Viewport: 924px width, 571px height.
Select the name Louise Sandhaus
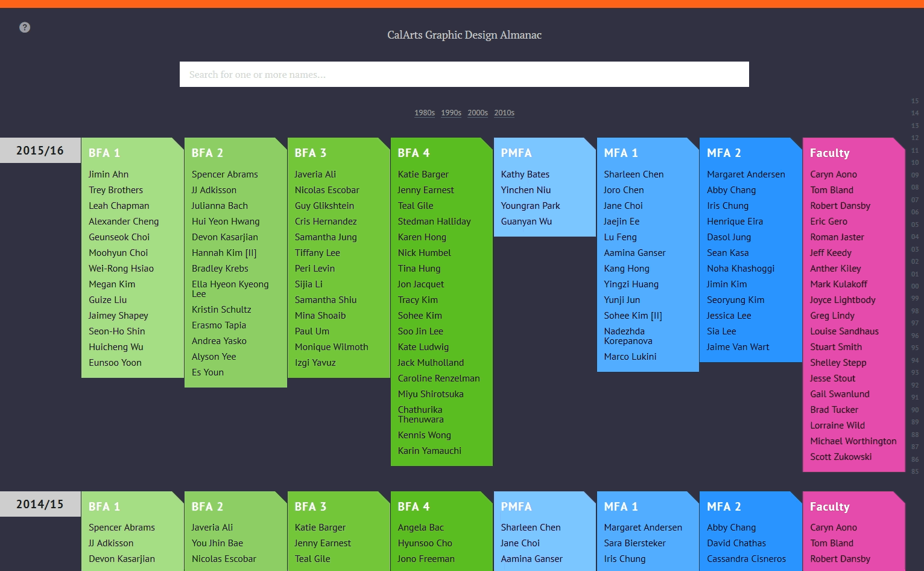coord(844,331)
